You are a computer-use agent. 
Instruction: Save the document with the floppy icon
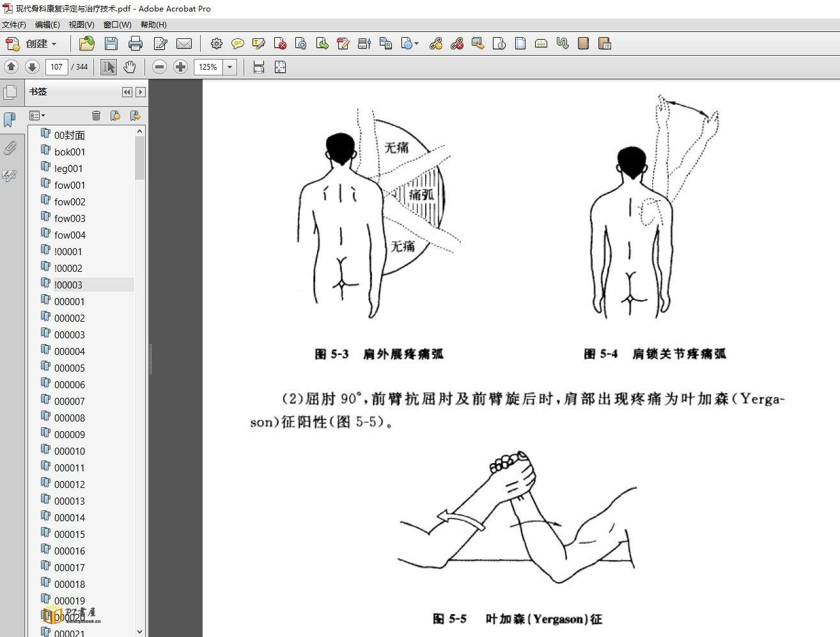[111, 43]
